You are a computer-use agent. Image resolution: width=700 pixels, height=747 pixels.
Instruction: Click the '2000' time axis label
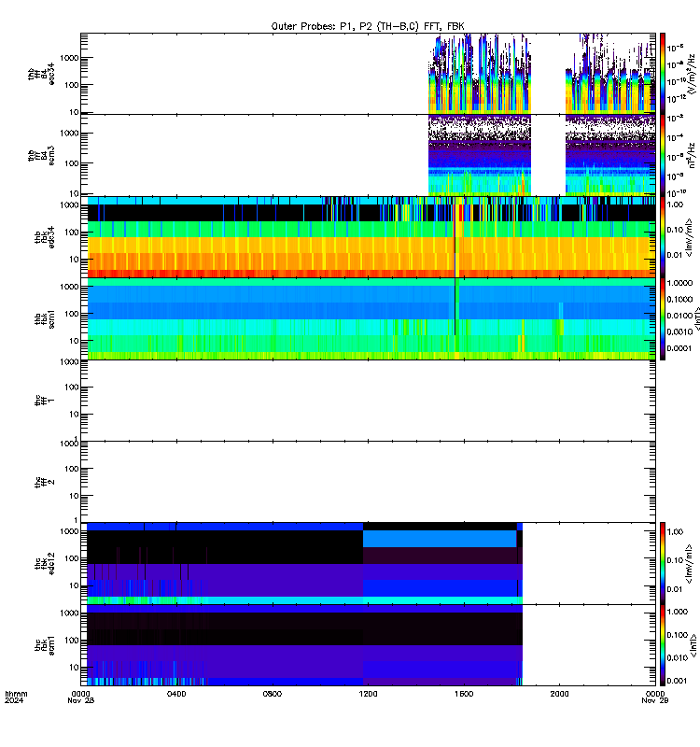coord(559,694)
